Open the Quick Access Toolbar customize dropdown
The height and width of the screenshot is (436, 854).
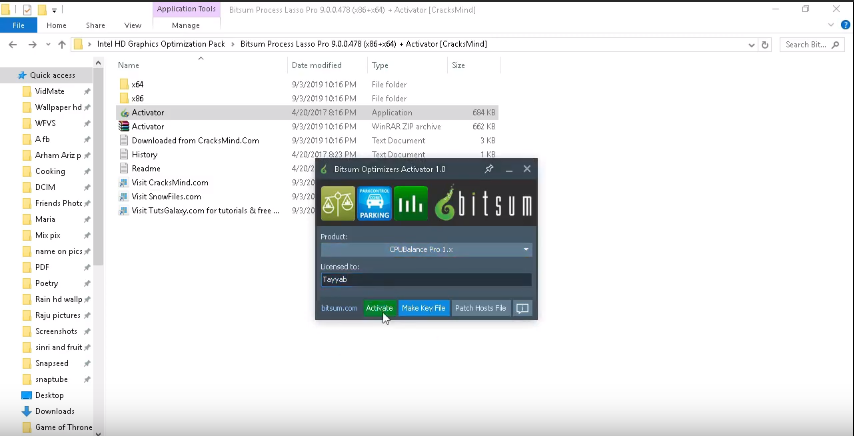(x=54, y=10)
